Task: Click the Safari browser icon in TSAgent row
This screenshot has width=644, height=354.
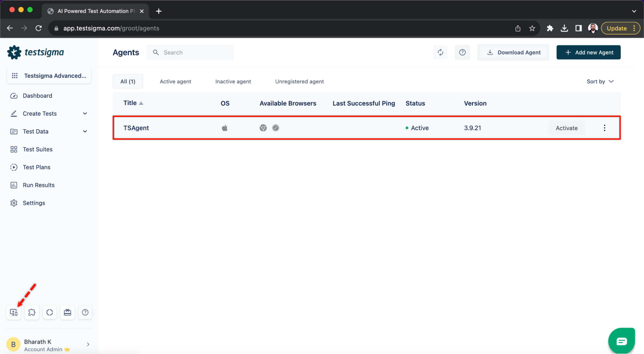Action: click(275, 128)
